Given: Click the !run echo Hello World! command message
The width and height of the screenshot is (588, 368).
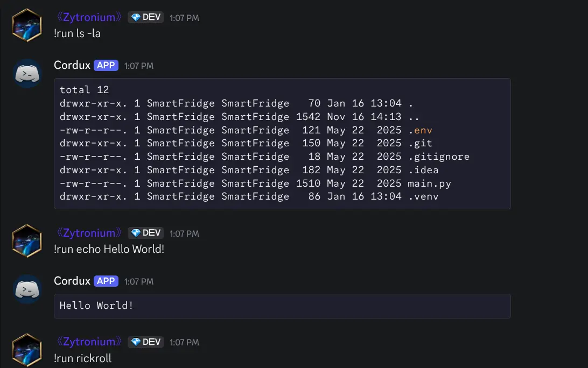Looking at the screenshot, I should (x=109, y=249).
